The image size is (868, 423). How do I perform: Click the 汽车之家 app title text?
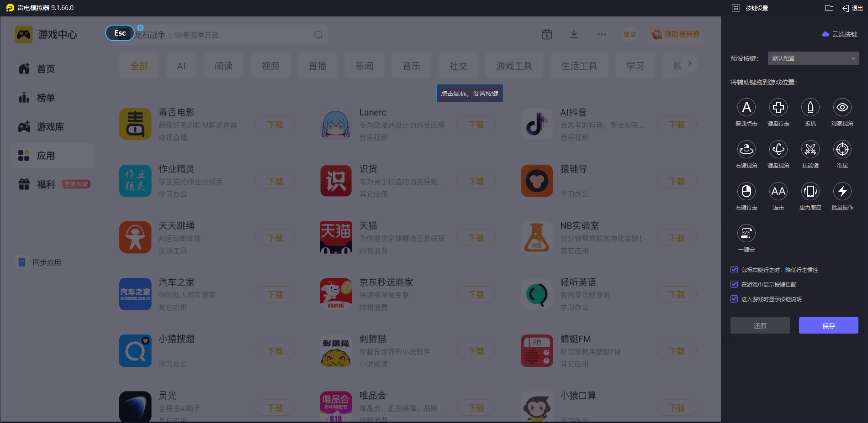177,282
